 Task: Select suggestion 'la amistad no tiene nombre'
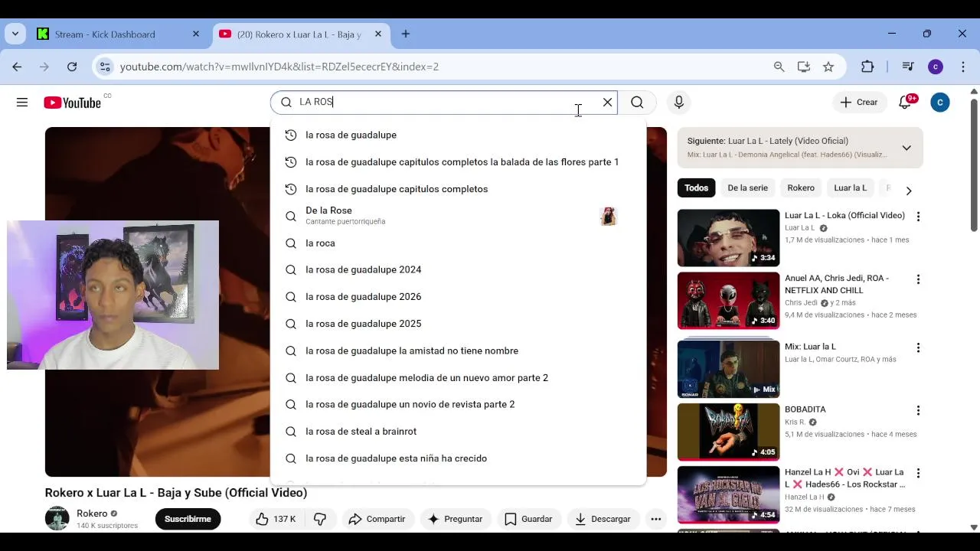click(x=458, y=350)
